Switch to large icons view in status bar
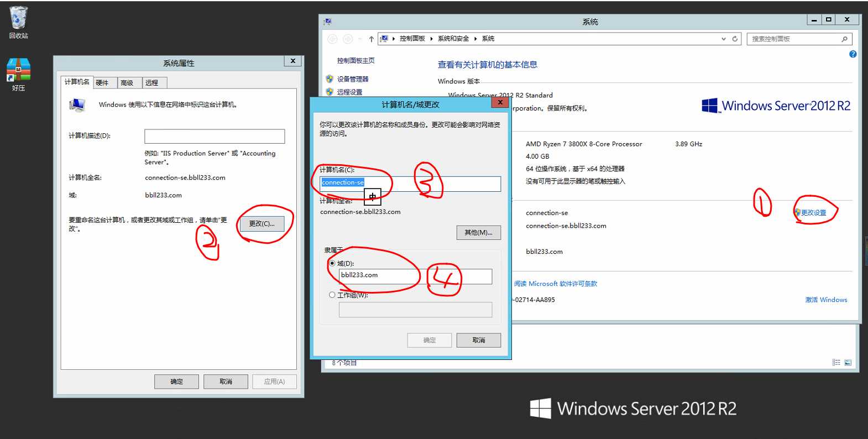The image size is (868, 439). pos(848,363)
